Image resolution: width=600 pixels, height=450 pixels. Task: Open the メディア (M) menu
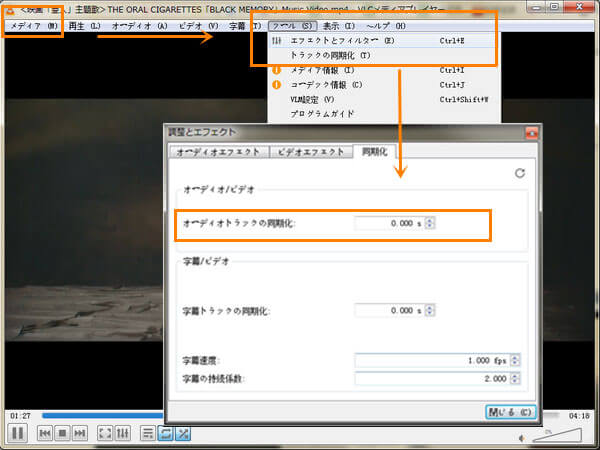pos(34,26)
